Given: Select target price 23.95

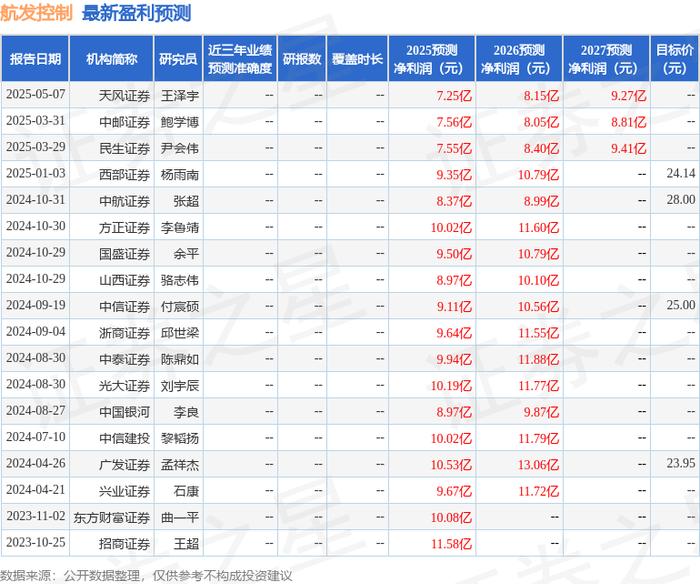Looking at the screenshot, I should (681, 463).
